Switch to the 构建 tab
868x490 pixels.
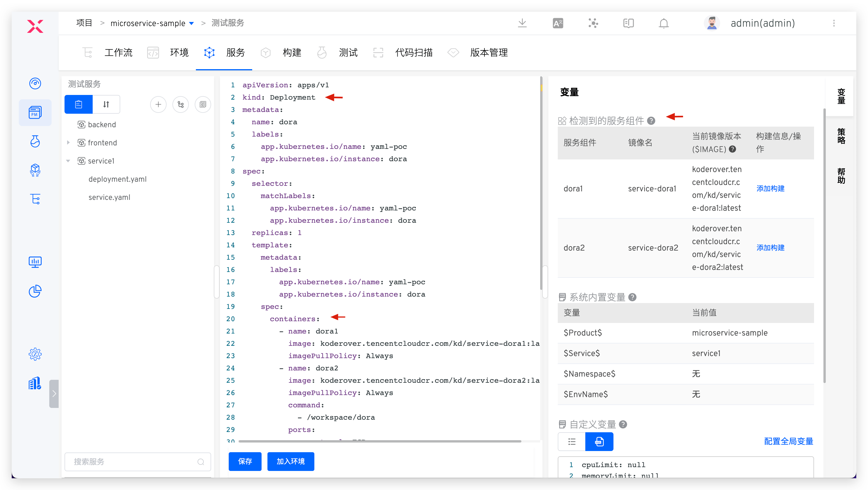pyautogui.click(x=292, y=52)
